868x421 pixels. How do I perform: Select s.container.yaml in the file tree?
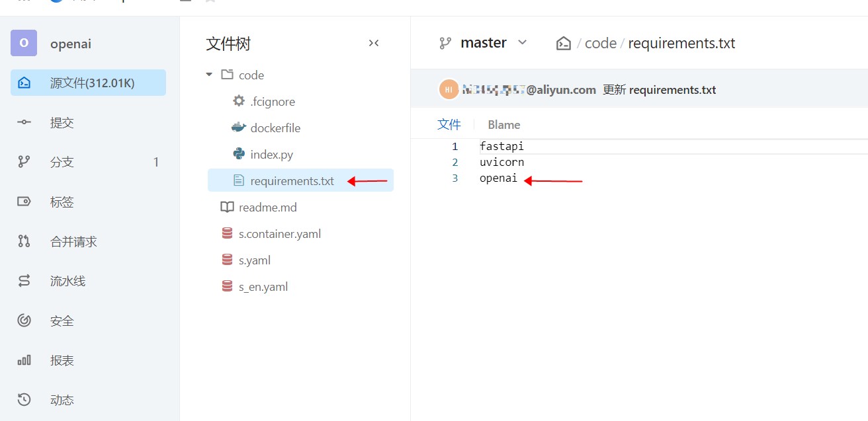click(x=280, y=233)
